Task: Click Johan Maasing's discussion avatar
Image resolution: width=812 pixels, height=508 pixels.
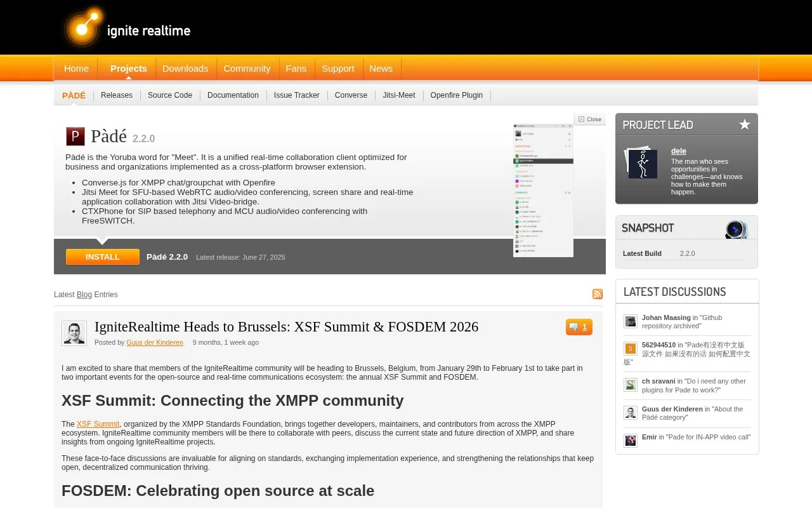Action: coord(630,321)
